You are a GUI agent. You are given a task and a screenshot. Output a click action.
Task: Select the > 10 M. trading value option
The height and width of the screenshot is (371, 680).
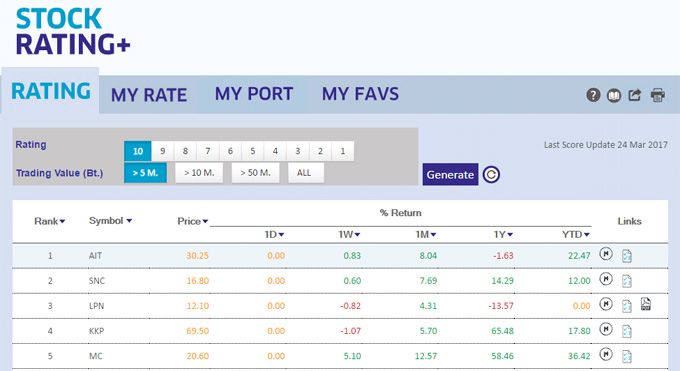coord(199,173)
